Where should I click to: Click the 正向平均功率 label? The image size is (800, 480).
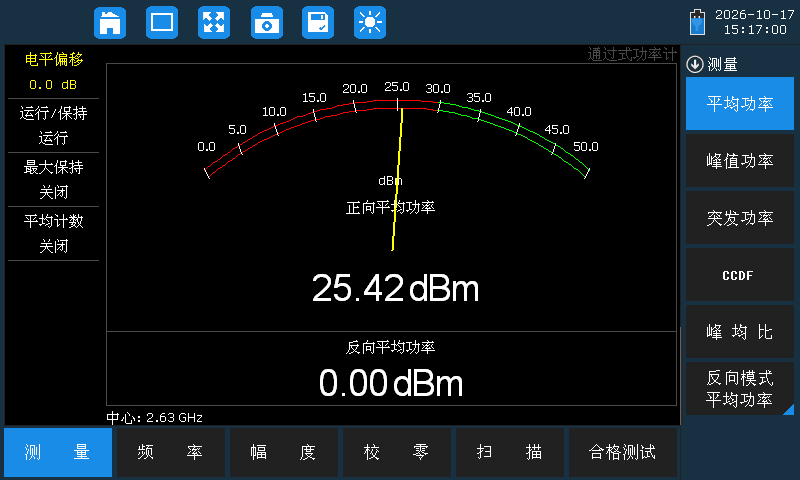(390, 208)
